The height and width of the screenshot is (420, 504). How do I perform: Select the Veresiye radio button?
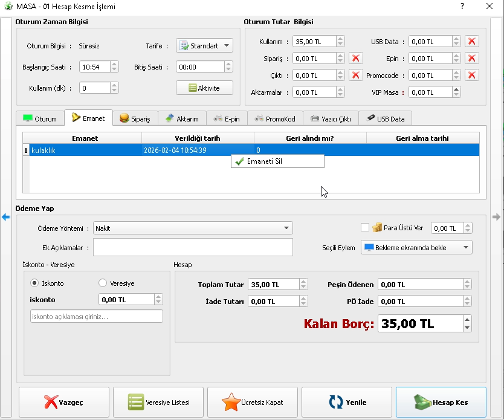[x=102, y=283]
